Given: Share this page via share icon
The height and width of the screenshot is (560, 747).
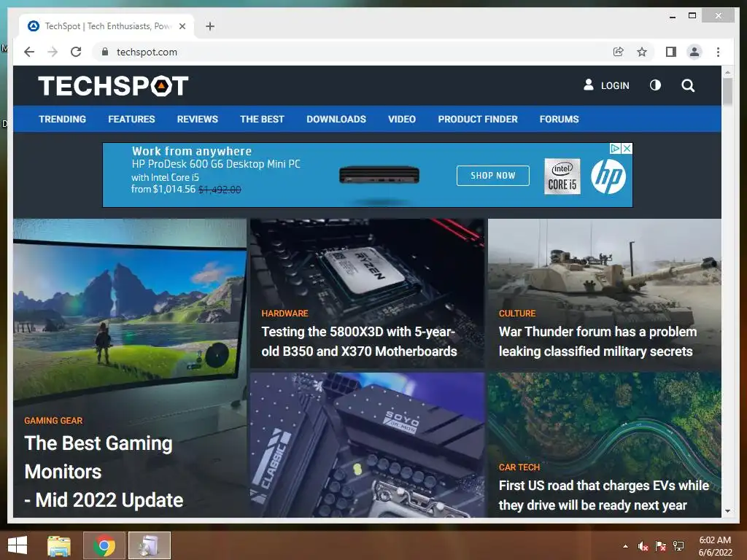Looking at the screenshot, I should (618, 52).
